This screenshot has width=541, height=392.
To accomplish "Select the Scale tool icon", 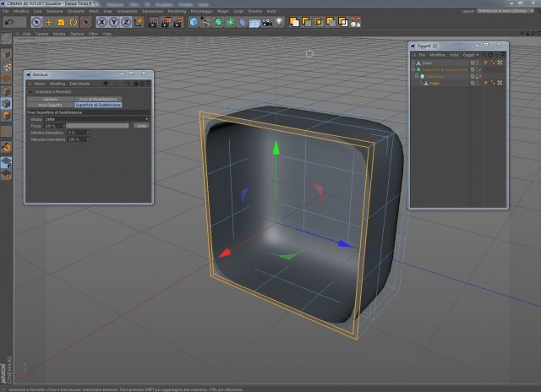I will coord(61,23).
